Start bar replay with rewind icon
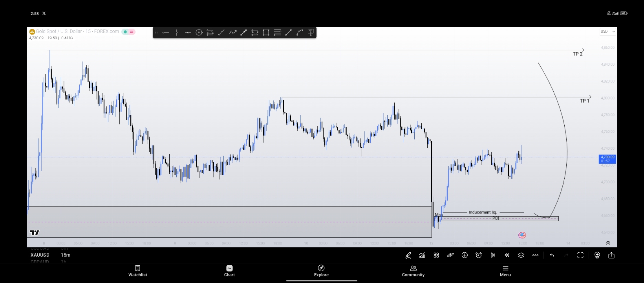This screenshot has height=283, width=644. click(507, 255)
